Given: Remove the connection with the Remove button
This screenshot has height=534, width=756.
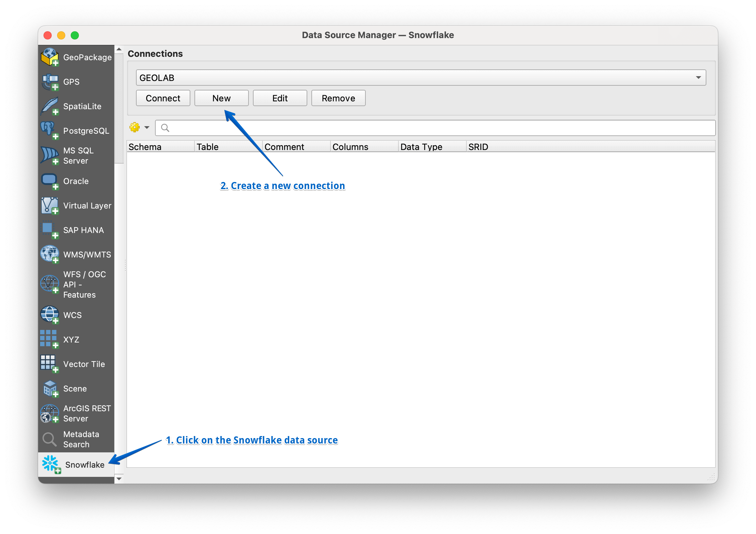Looking at the screenshot, I should pyautogui.click(x=339, y=98).
